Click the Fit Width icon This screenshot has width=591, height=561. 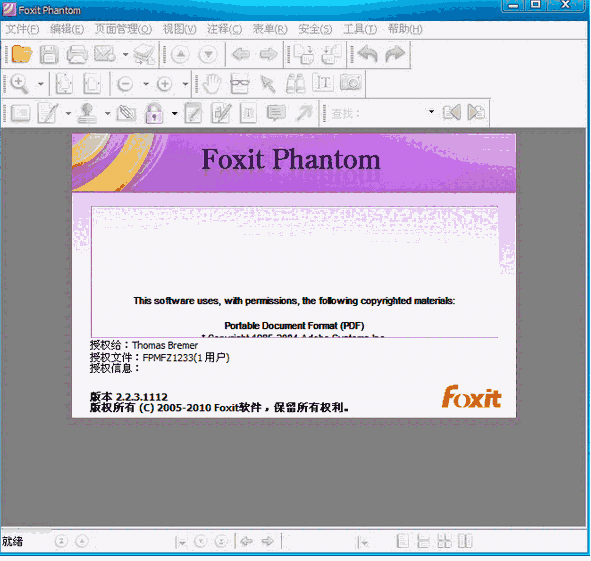(x=92, y=84)
